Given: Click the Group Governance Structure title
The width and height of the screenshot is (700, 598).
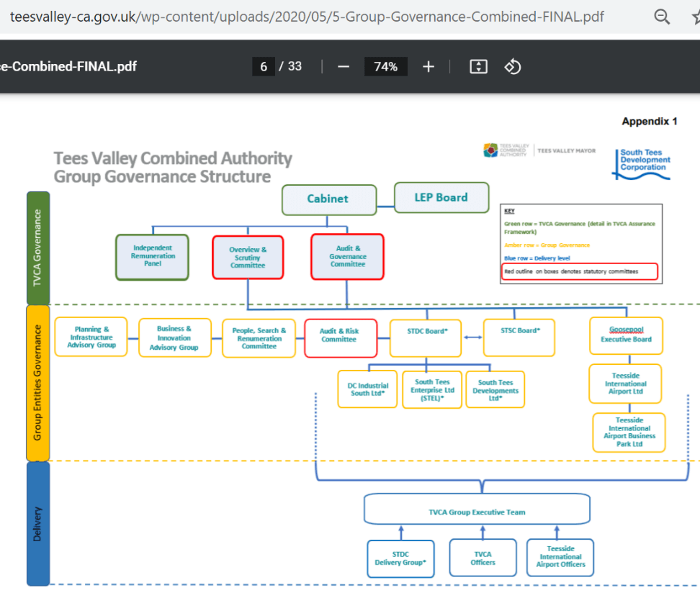Looking at the screenshot, I should tap(162, 177).
